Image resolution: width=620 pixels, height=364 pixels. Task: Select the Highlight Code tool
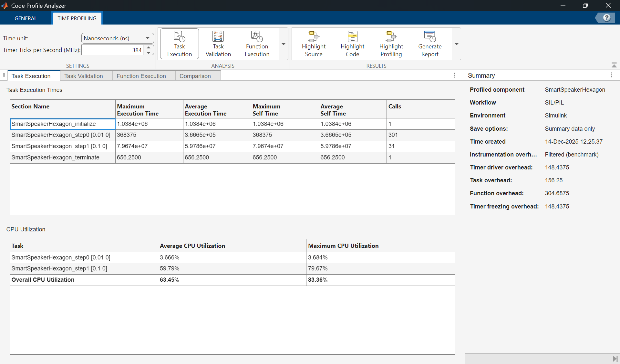(352, 44)
